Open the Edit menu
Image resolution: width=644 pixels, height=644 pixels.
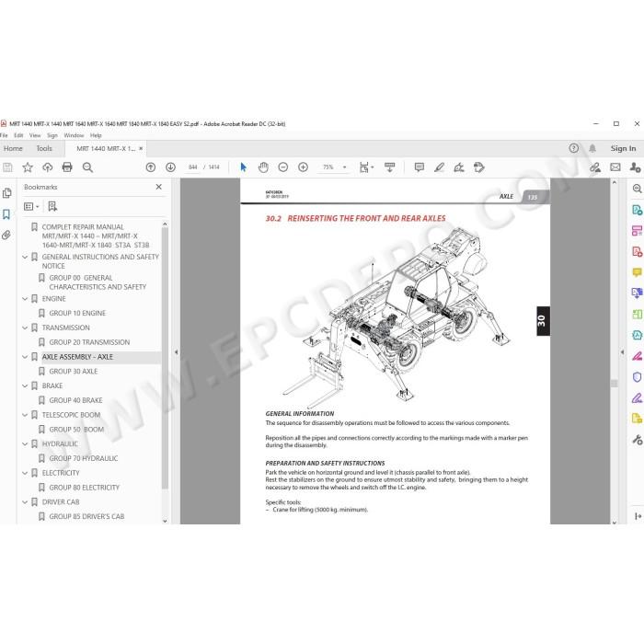(18, 135)
